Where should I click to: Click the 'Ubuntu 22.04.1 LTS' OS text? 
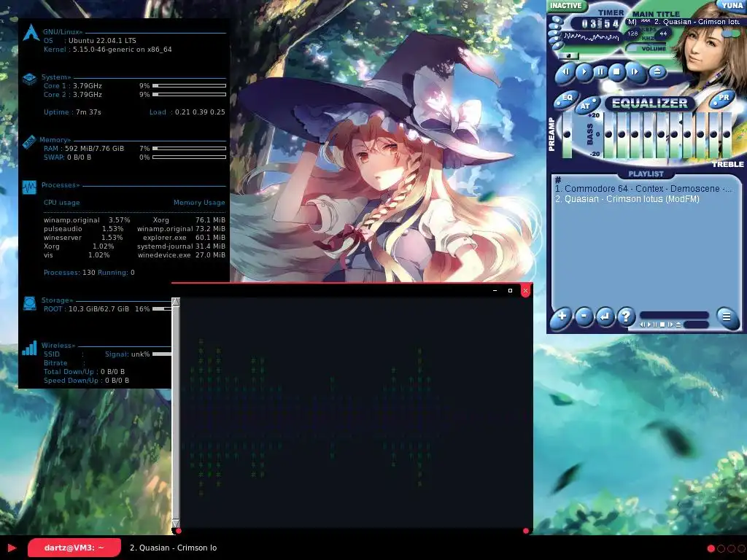click(102, 41)
